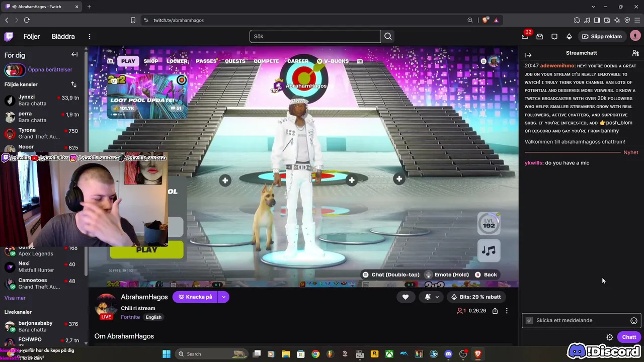
Task: Open the Twitch navigation three-dot menu
Action: (x=90, y=36)
